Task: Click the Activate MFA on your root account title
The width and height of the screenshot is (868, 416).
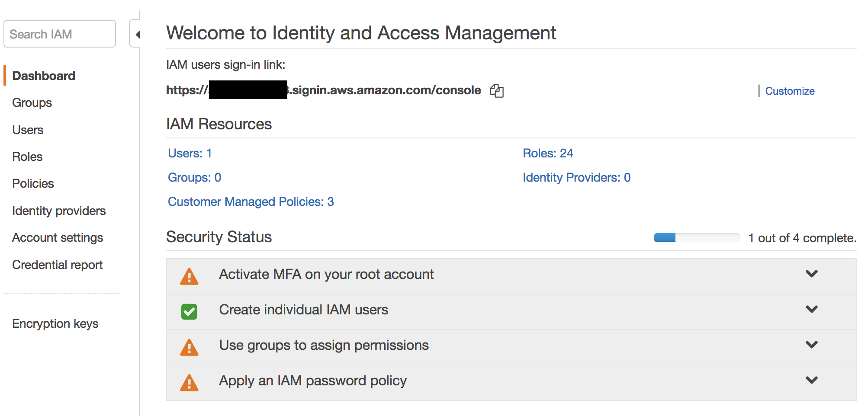Action: [326, 274]
